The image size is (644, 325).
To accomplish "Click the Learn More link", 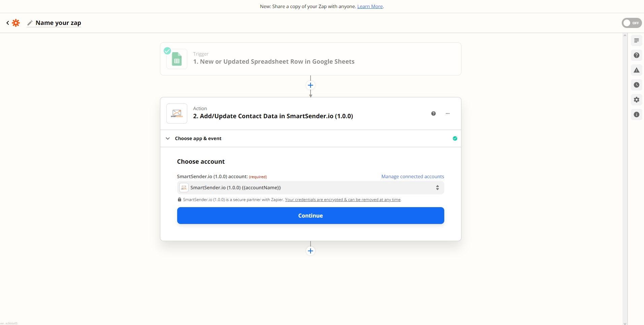I will pyautogui.click(x=370, y=6).
